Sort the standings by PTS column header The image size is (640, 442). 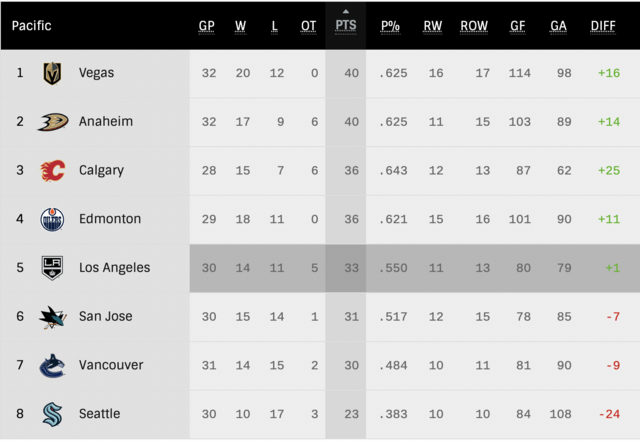click(346, 26)
